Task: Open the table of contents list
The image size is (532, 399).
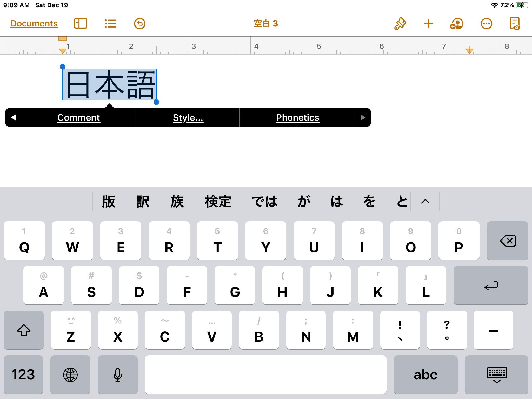Action: coord(110,24)
